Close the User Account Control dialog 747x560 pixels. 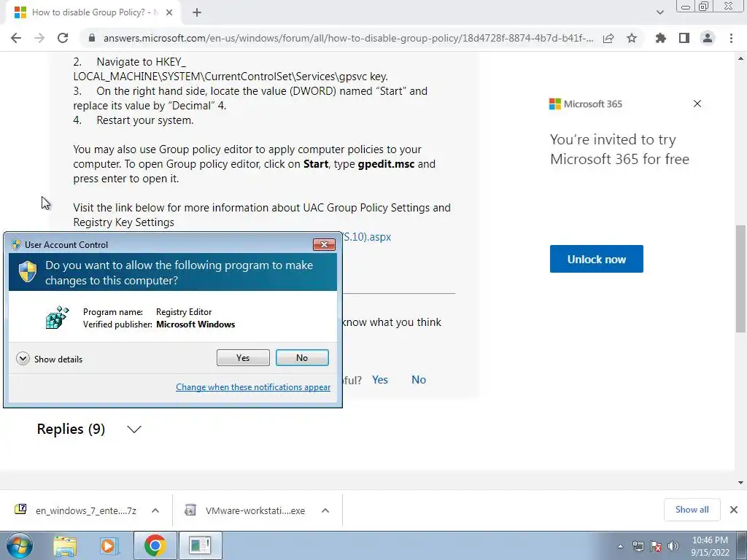click(x=324, y=244)
